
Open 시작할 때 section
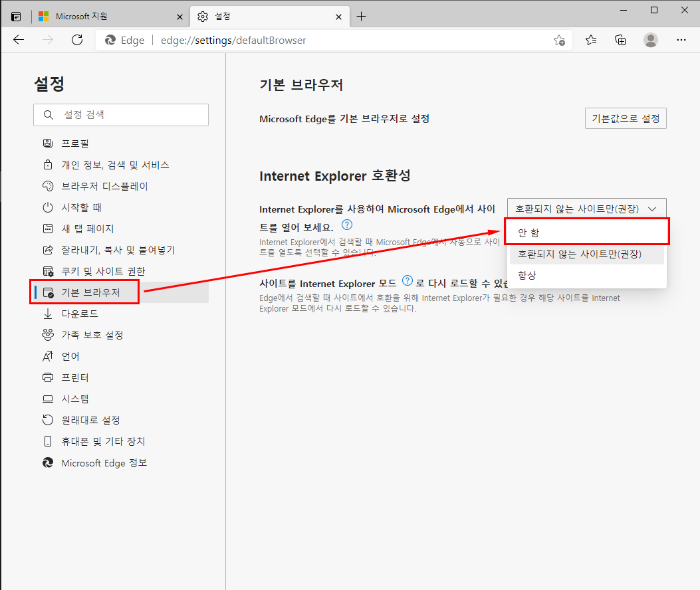tap(121, 207)
